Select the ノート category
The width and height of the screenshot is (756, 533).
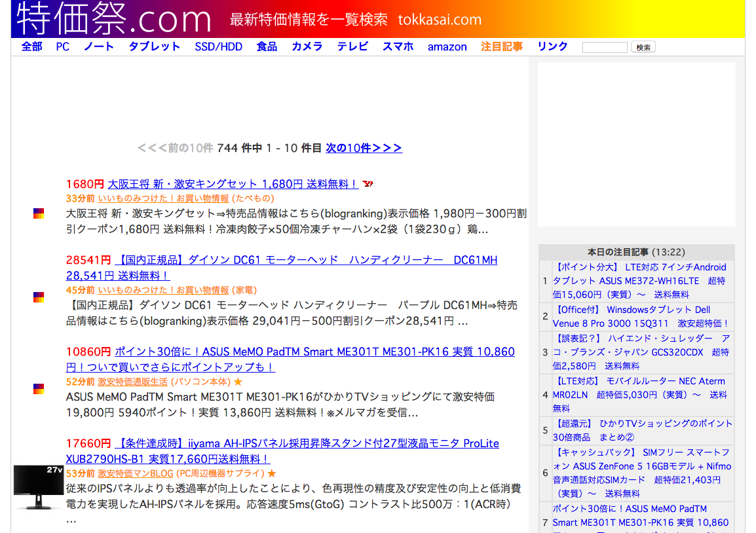99,46
